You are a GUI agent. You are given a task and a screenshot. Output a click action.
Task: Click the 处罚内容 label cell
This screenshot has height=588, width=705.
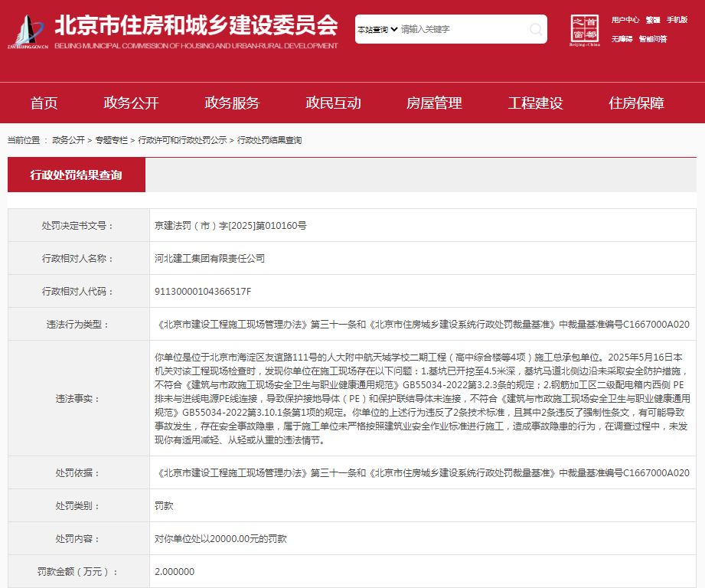point(79,538)
